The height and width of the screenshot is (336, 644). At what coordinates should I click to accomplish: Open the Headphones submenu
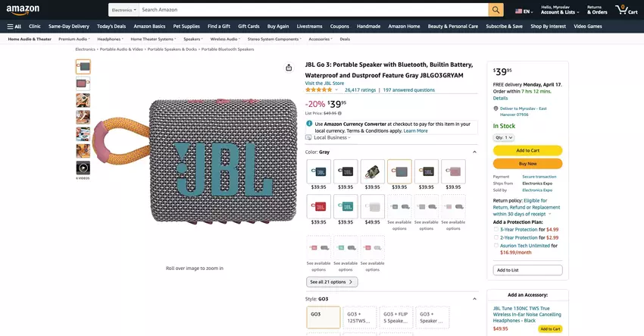(110, 39)
